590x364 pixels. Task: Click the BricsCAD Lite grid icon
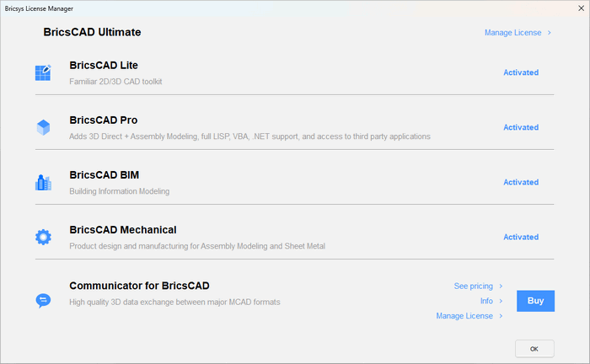(43, 73)
